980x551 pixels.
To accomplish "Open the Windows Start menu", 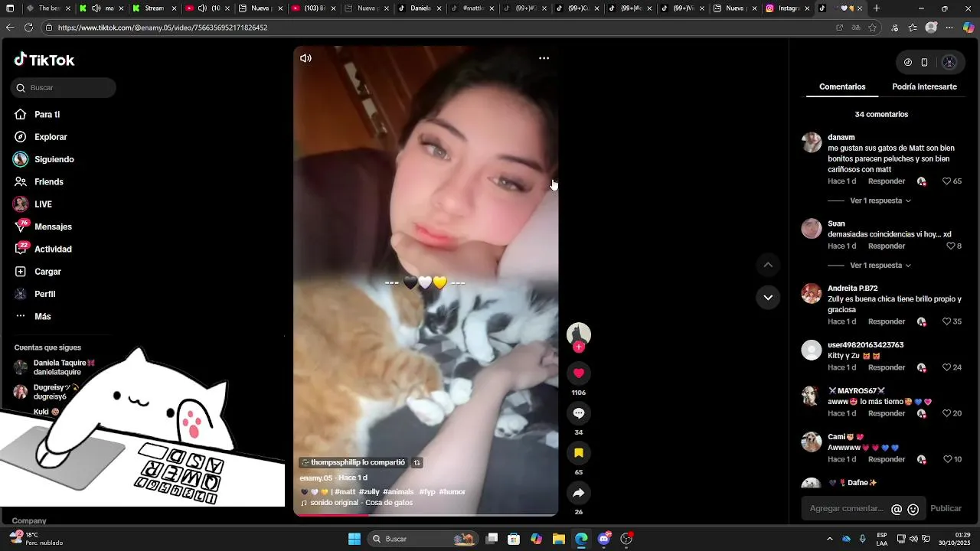I will click(354, 539).
